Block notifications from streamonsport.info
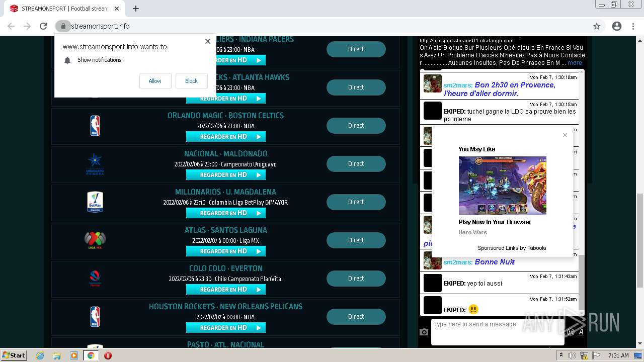The height and width of the screenshot is (362, 644). pyautogui.click(x=191, y=81)
